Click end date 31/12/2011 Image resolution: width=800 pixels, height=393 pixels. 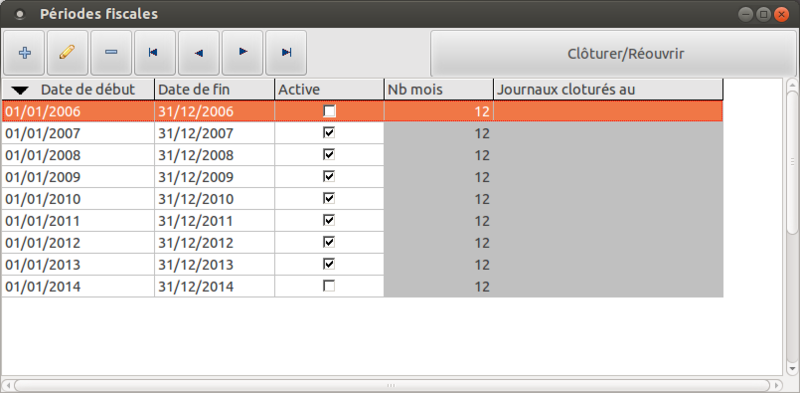[x=214, y=220]
